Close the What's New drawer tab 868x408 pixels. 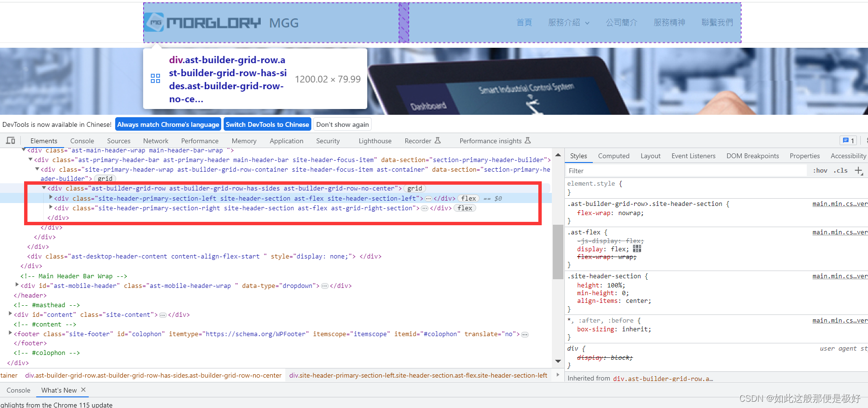[83, 390]
